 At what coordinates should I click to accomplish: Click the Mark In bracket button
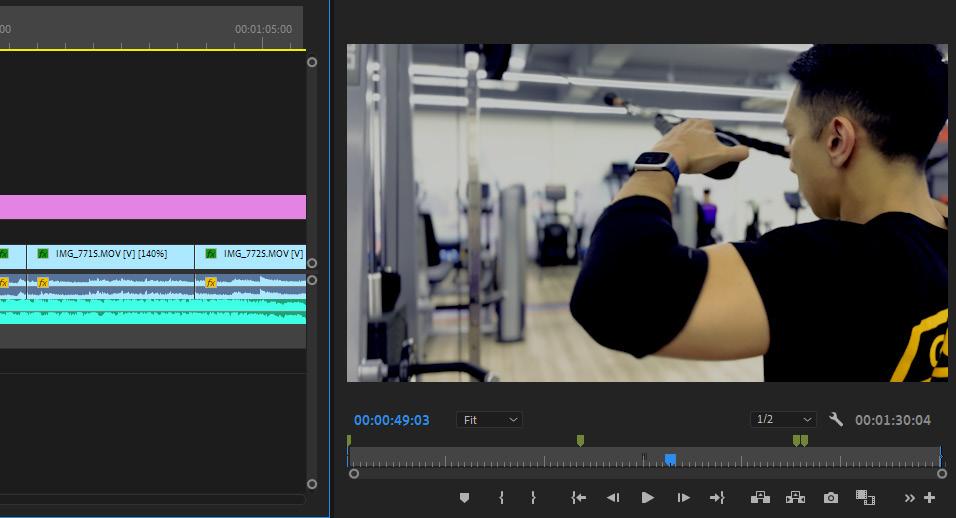tap(501, 498)
